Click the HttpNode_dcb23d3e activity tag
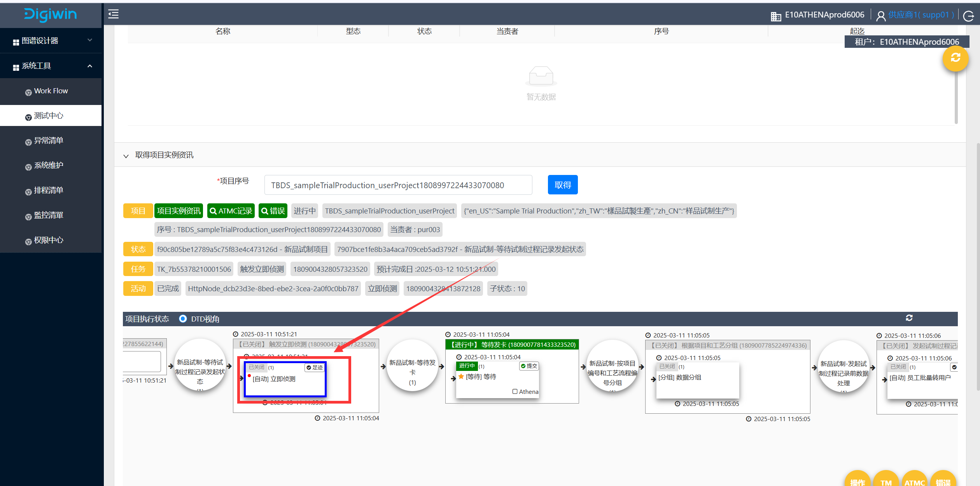The image size is (980, 486). tap(273, 288)
